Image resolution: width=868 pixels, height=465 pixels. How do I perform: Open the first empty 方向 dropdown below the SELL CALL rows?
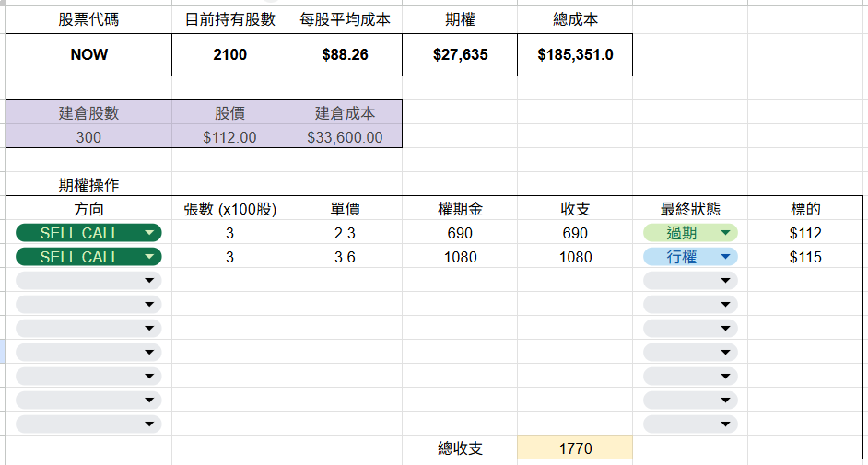point(88,280)
